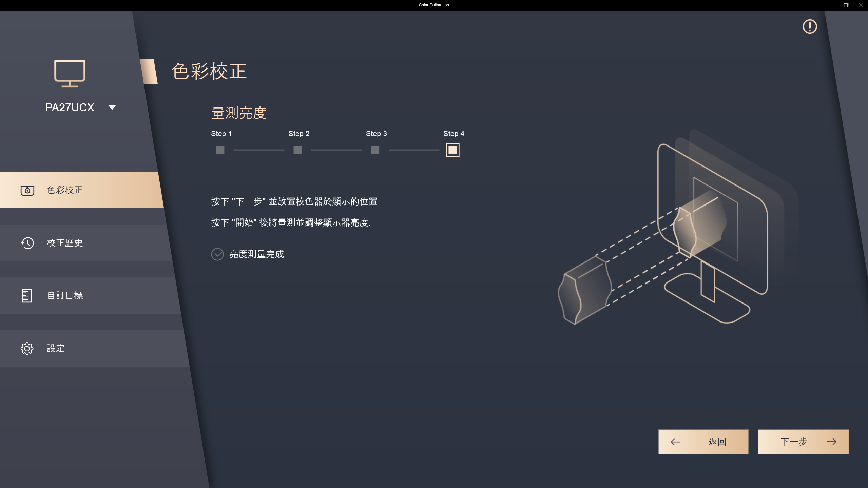Image resolution: width=868 pixels, height=488 pixels.
Task: Click the 量測亮度 heading
Action: 239,113
